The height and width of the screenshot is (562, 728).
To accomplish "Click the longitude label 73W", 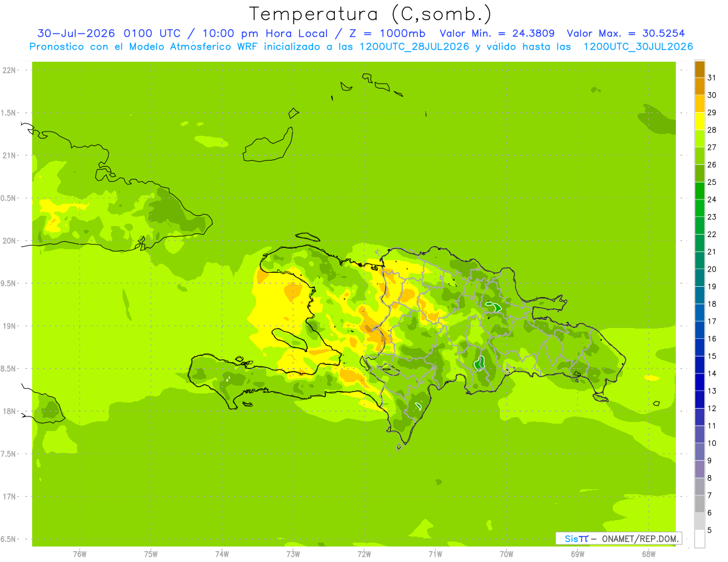I will click(x=292, y=554).
